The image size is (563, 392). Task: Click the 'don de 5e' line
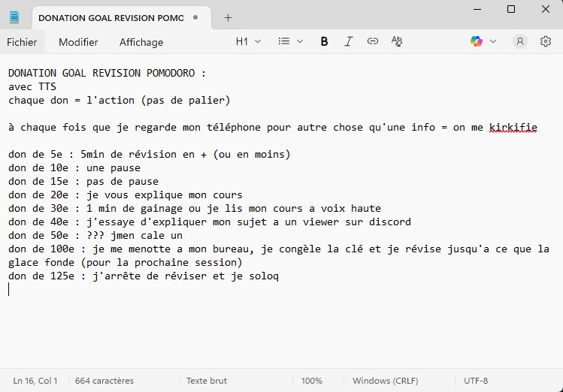pyautogui.click(x=150, y=155)
